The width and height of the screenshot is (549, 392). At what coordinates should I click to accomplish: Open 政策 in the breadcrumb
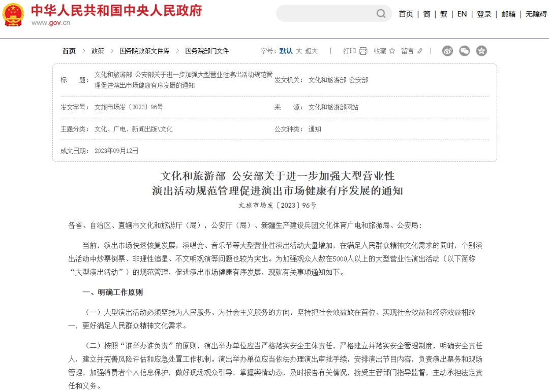pyautogui.click(x=97, y=51)
